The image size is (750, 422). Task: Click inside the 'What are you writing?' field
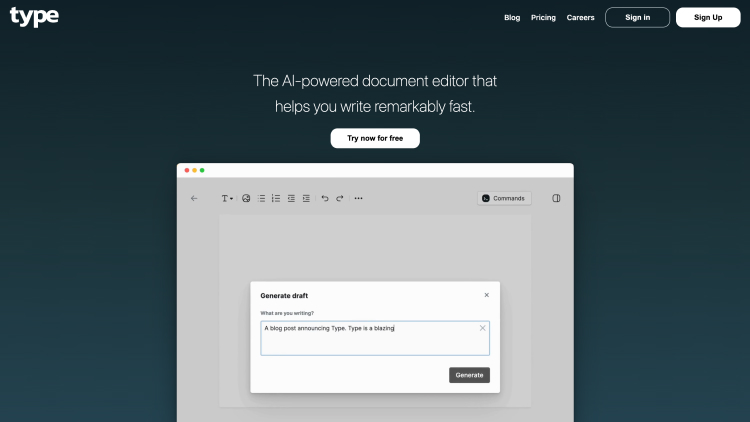tap(370, 340)
